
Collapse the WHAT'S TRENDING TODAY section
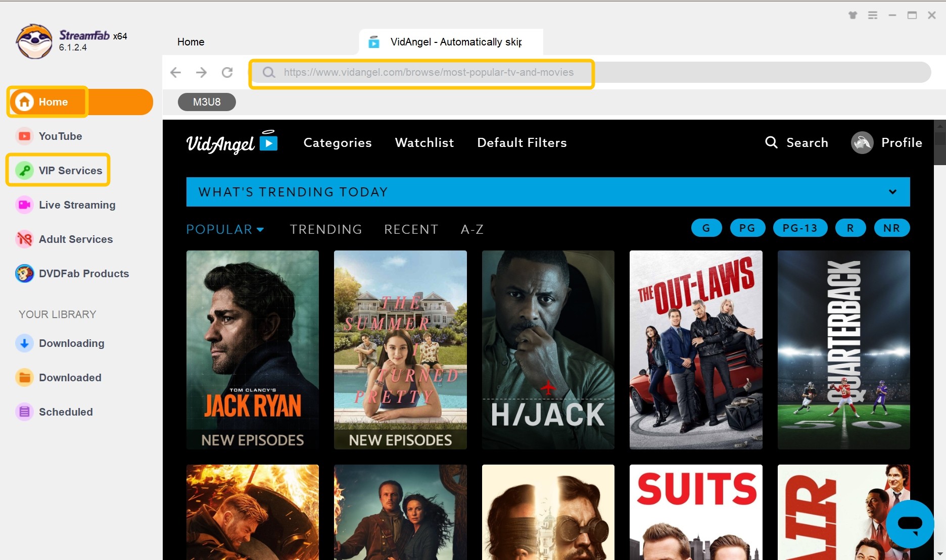point(891,191)
